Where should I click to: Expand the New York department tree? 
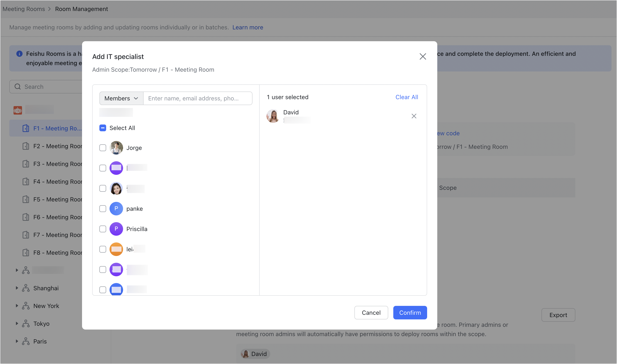coord(17,305)
